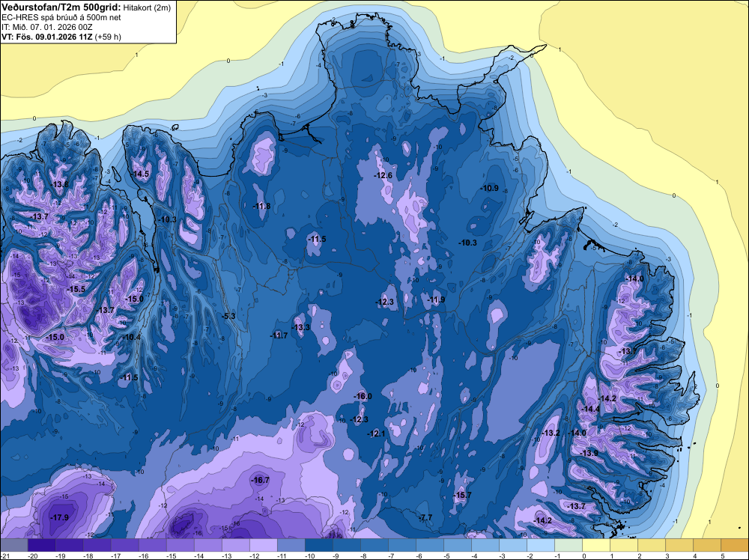Select the -5.3 temperature label

(228, 316)
